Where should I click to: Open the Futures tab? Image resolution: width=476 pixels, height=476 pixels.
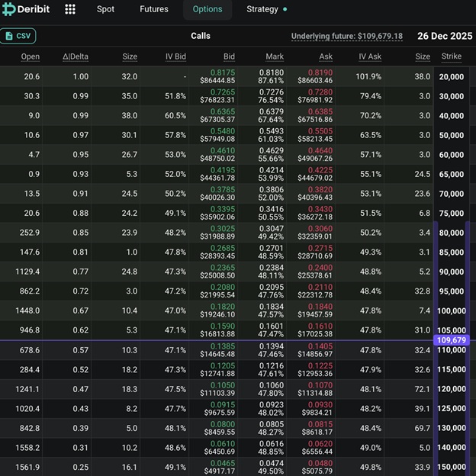pyautogui.click(x=154, y=9)
